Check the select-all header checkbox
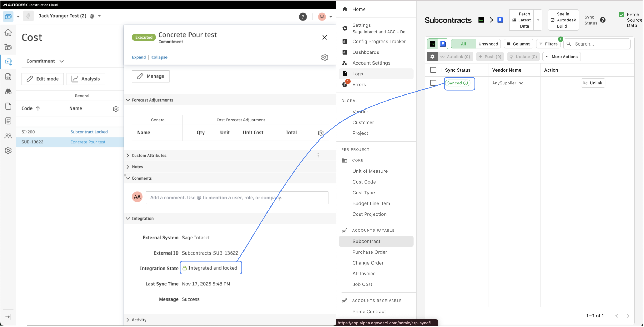Image resolution: width=644 pixels, height=327 pixels. coord(433,70)
